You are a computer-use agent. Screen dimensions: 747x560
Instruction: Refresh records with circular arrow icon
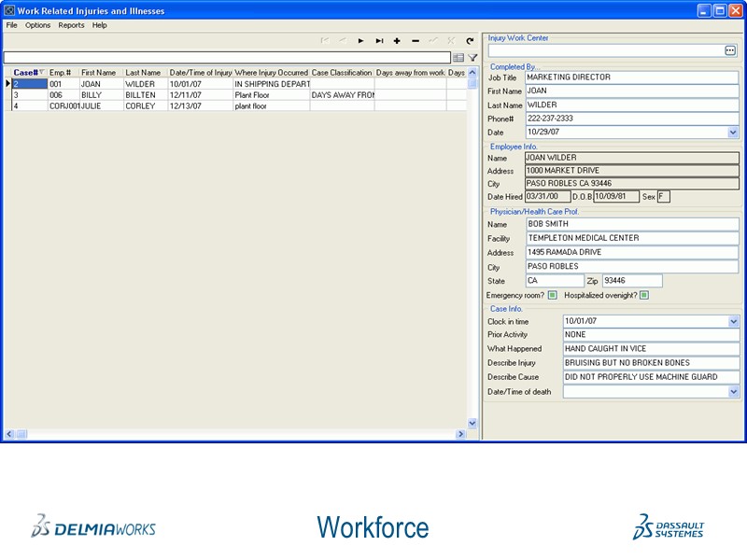pyautogui.click(x=470, y=40)
